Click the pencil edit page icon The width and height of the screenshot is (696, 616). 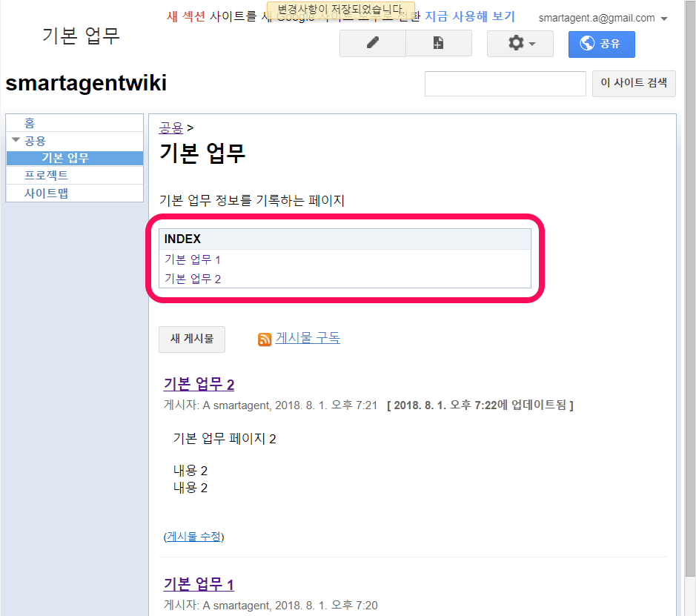(x=372, y=44)
